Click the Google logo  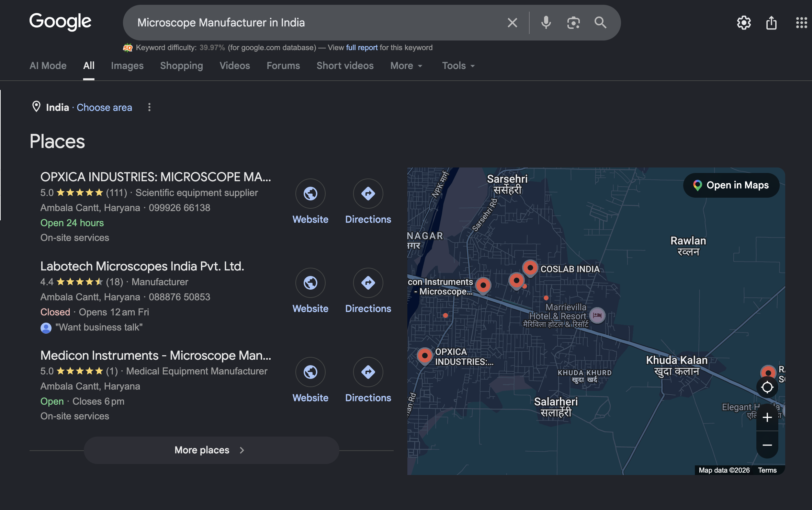(x=60, y=22)
